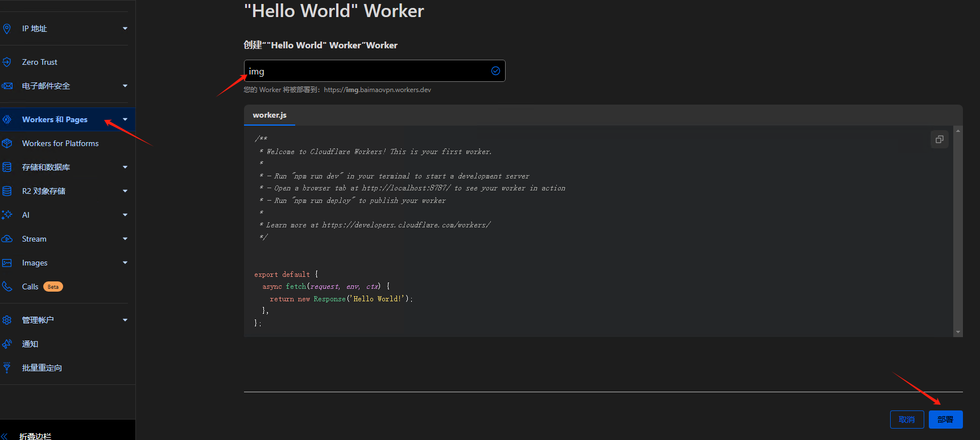Viewport: 980px width, 440px height.
Task: Click the 管理帐户 gear icon
Action: point(7,320)
